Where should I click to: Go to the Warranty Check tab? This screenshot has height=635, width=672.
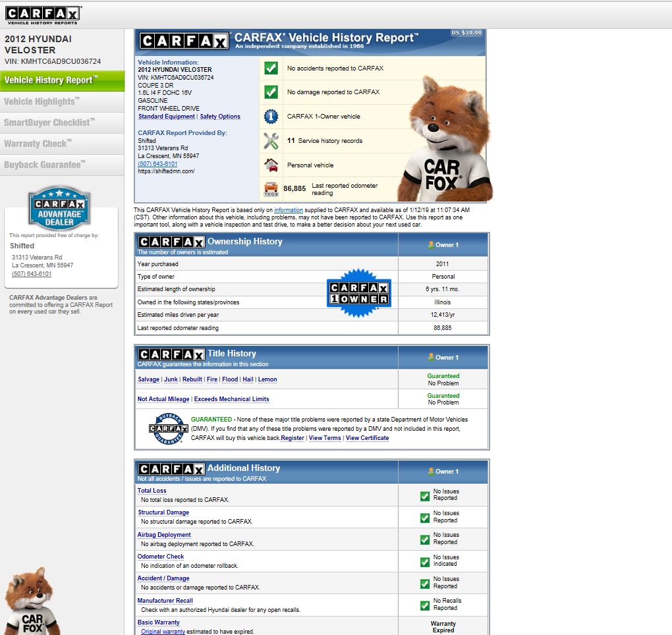tap(62, 144)
